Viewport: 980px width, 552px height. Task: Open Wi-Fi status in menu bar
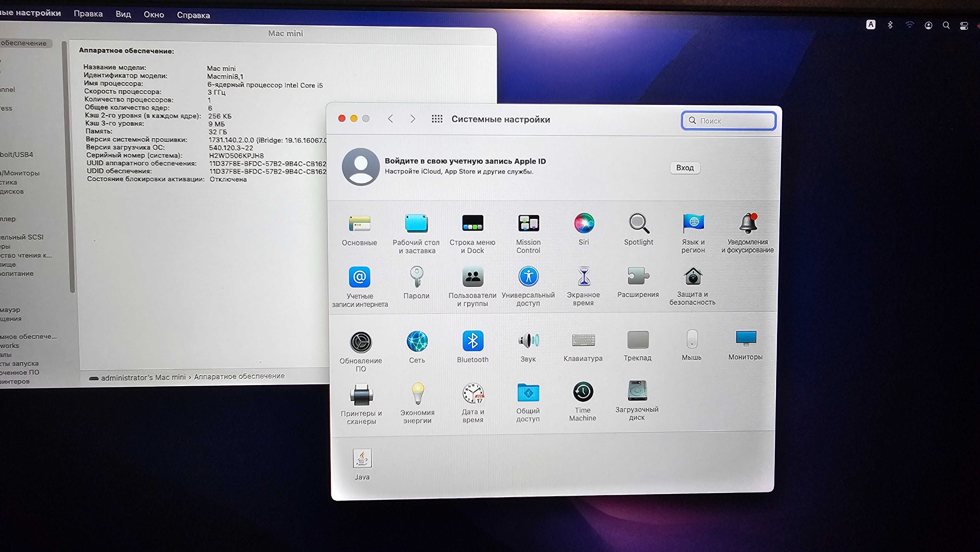pyautogui.click(x=910, y=25)
